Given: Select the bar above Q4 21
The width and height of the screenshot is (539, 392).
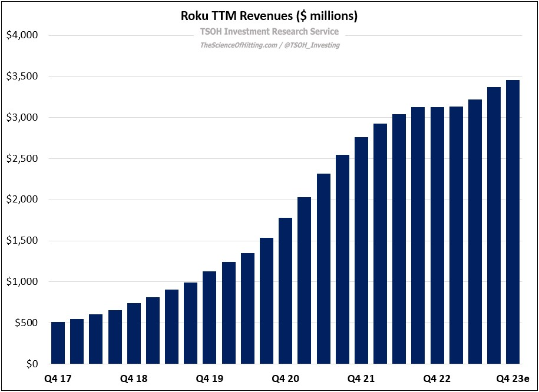Looking at the screenshot, I should (x=361, y=251).
